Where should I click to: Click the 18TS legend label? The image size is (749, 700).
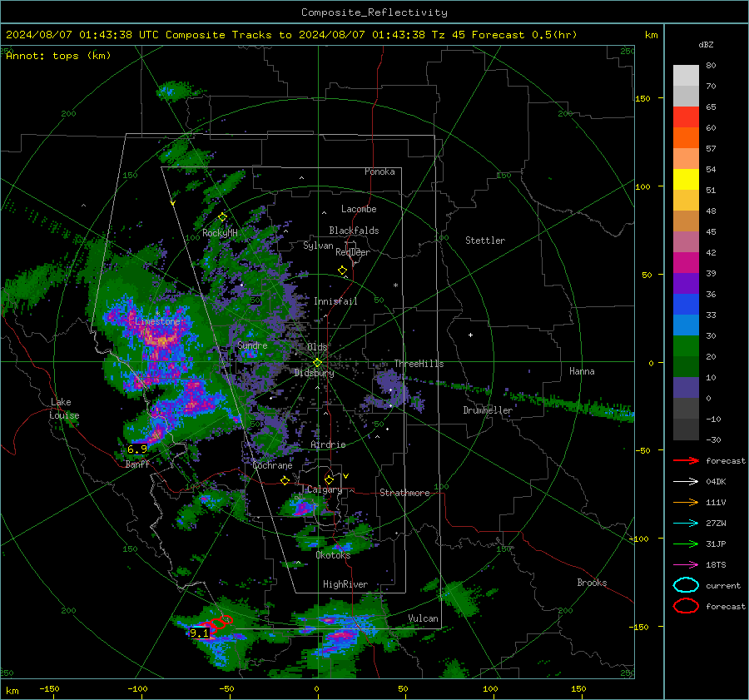[x=716, y=565]
